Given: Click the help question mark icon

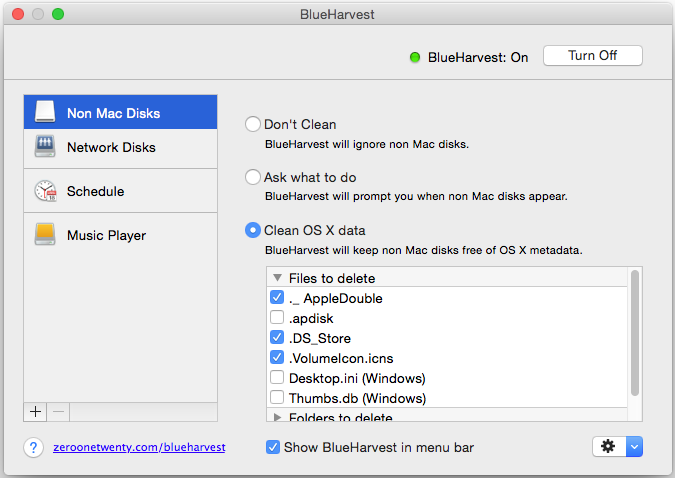Looking at the screenshot, I should [x=33, y=448].
